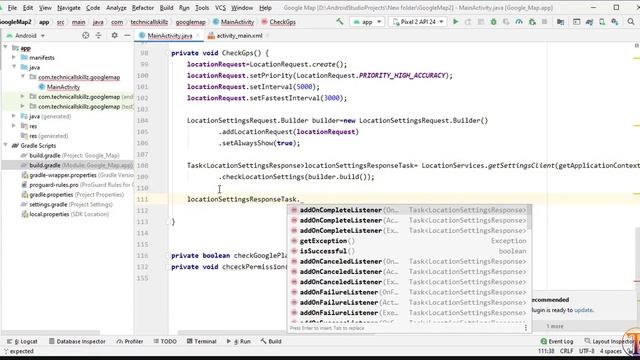Open the VCS menu
Viewport: 640px width, 360px height.
click(220, 8)
